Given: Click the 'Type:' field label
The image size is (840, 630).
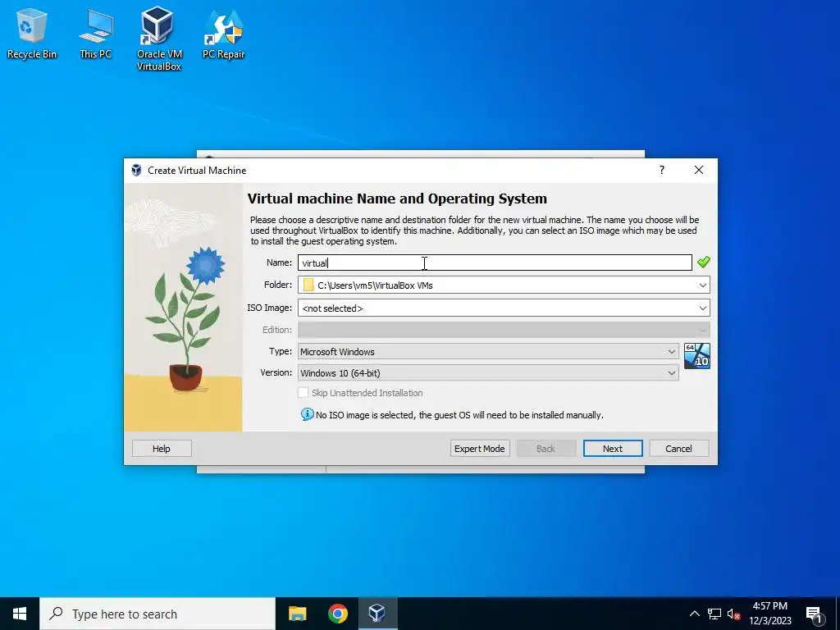Looking at the screenshot, I should tap(281, 351).
